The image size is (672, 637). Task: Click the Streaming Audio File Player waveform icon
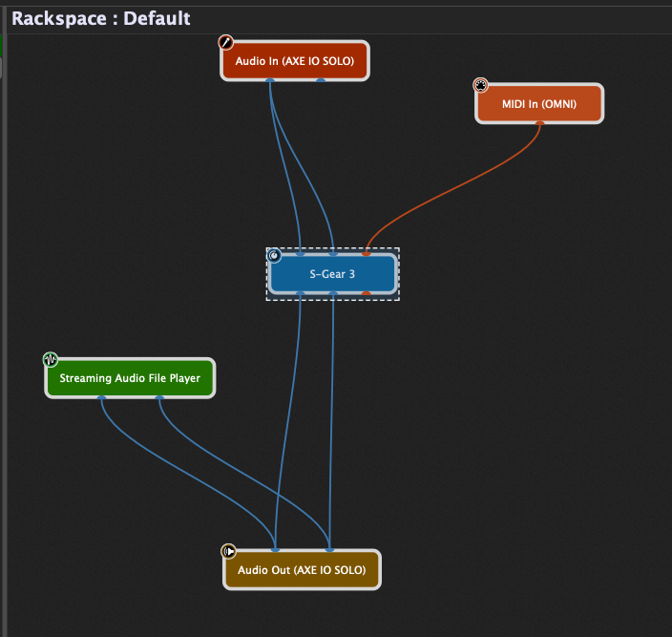51,360
